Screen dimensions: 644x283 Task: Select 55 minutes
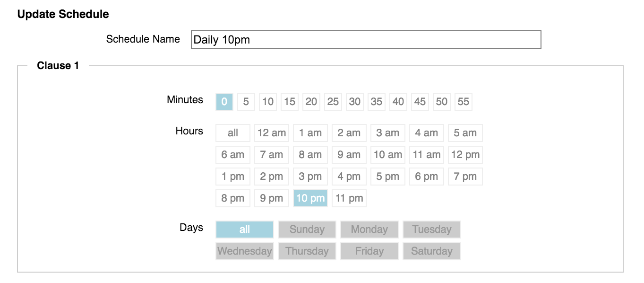pos(464,102)
